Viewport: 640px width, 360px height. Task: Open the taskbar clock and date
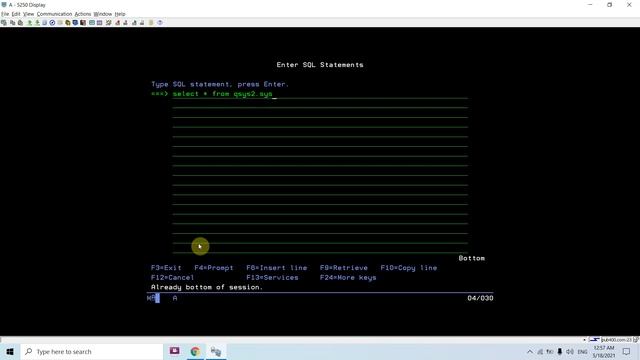point(604,351)
